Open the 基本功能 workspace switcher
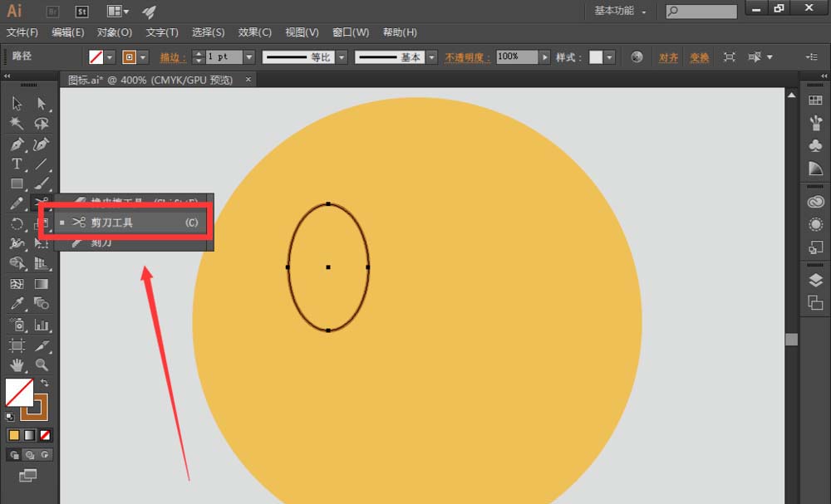 [x=620, y=11]
